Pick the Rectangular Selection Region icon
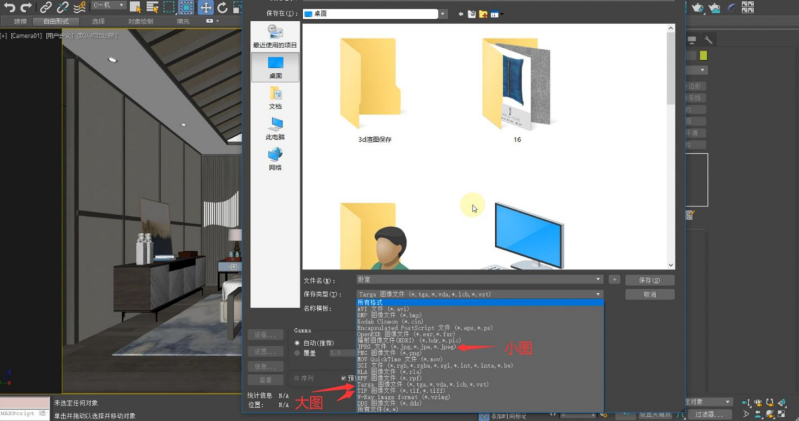 coord(169,7)
